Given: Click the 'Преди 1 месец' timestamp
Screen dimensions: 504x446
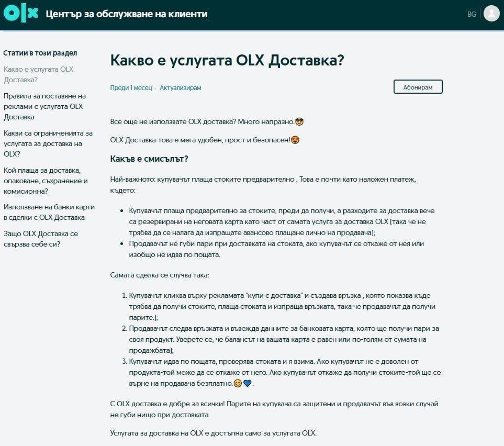Looking at the screenshot, I should (131, 87).
